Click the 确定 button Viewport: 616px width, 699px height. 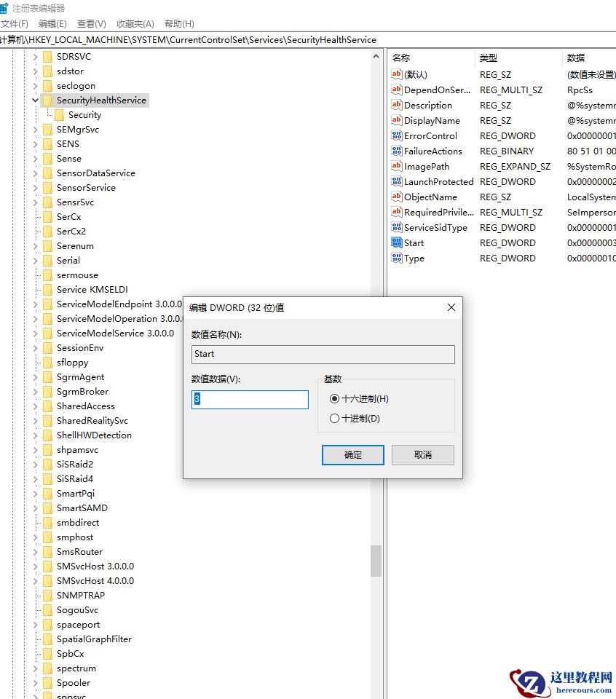coord(352,454)
